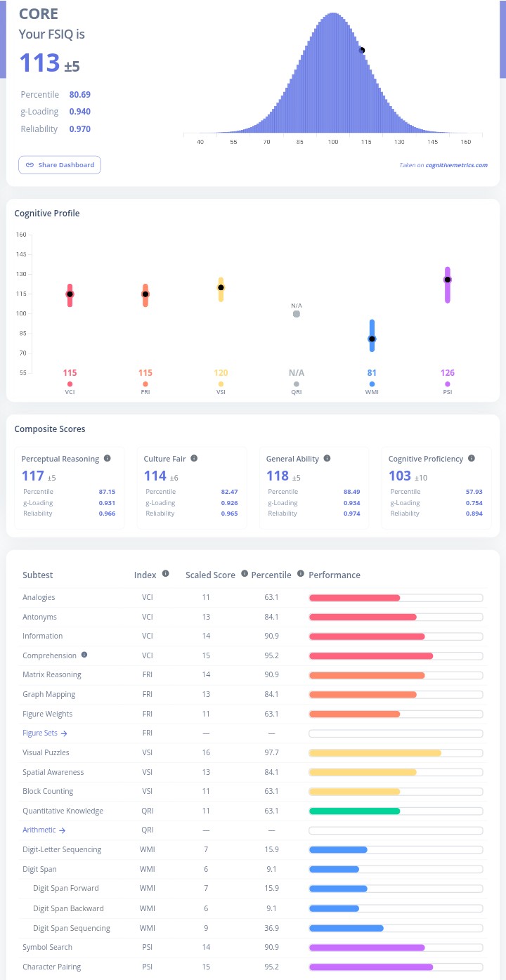Click info icon beside Scaled Score header

point(243,574)
